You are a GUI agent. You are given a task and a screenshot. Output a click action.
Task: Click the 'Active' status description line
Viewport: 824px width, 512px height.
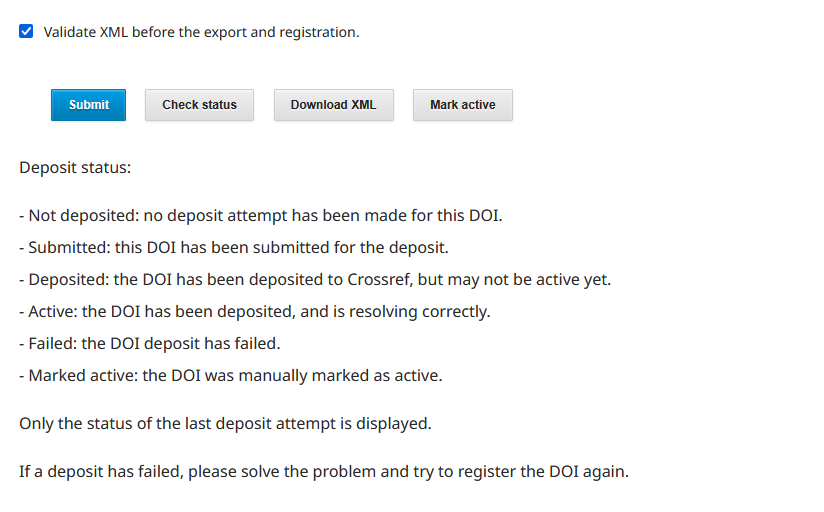[255, 311]
